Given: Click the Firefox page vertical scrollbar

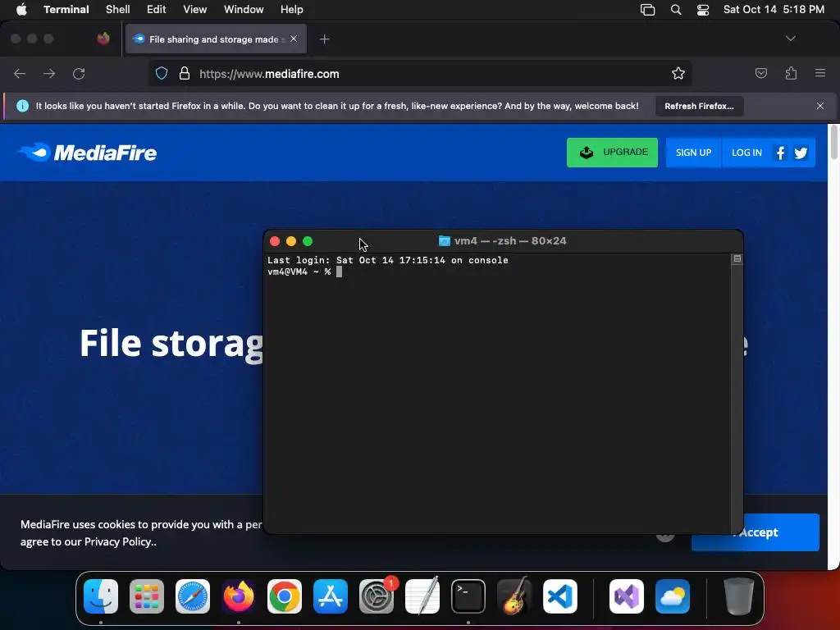Looking at the screenshot, I should 833,142.
